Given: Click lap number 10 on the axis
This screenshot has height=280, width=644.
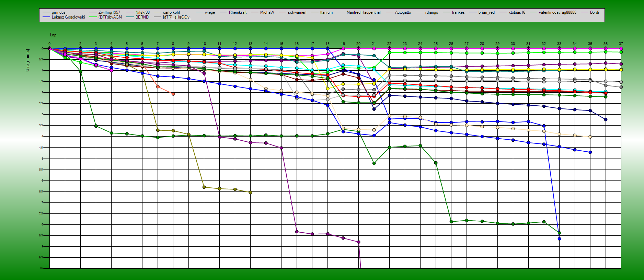Looking at the screenshot, I should (204, 44).
